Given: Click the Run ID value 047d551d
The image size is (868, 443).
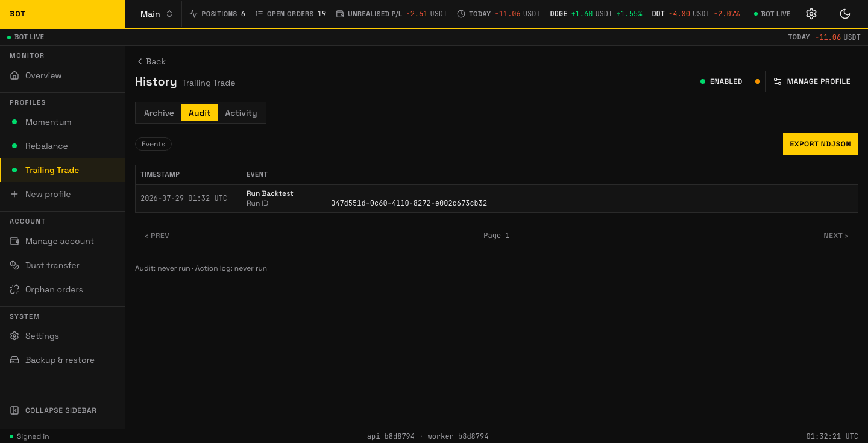Looking at the screenshot, I should (x=409, y=203).
